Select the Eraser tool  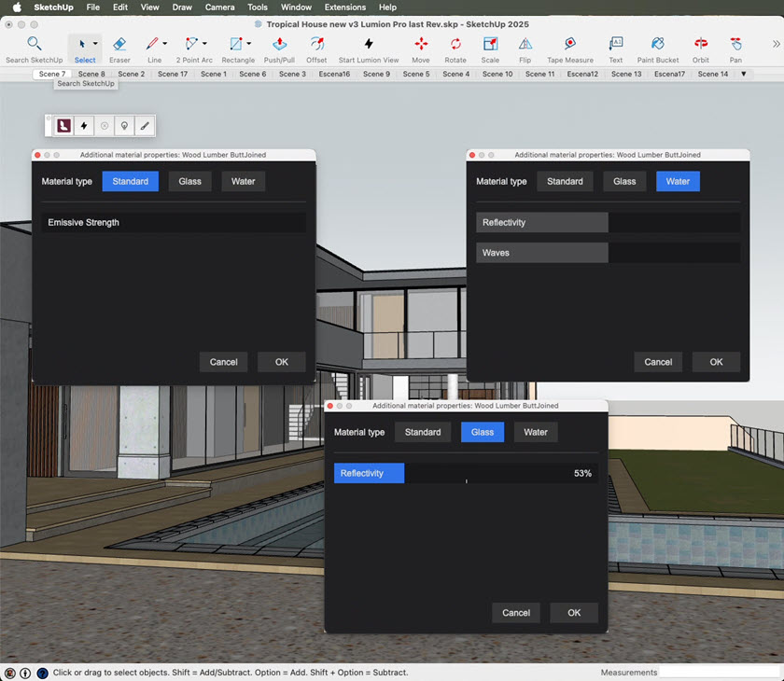[x=119, y=45]
